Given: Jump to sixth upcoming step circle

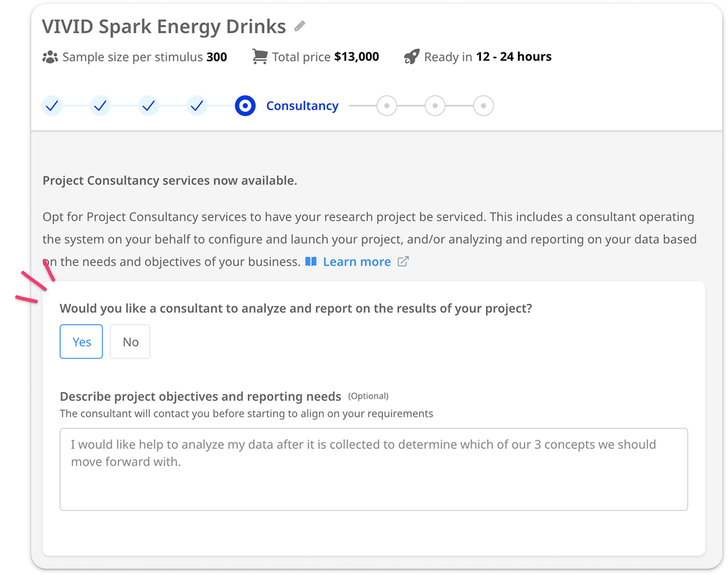Looking at the screenshot, I should [387, 106].
